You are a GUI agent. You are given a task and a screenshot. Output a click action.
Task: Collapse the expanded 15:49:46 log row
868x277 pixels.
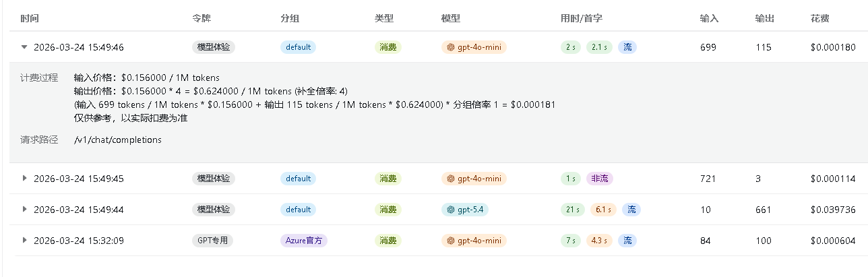point(25,47)
